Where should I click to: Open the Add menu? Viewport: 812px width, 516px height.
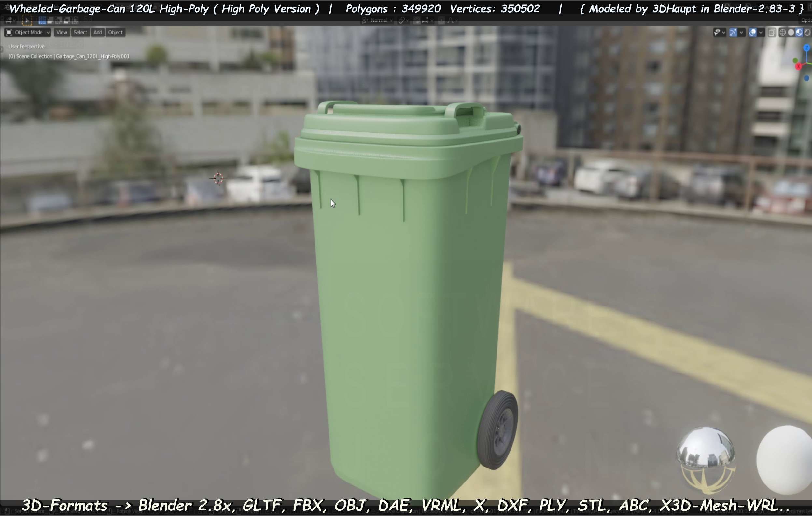(98, 32)
